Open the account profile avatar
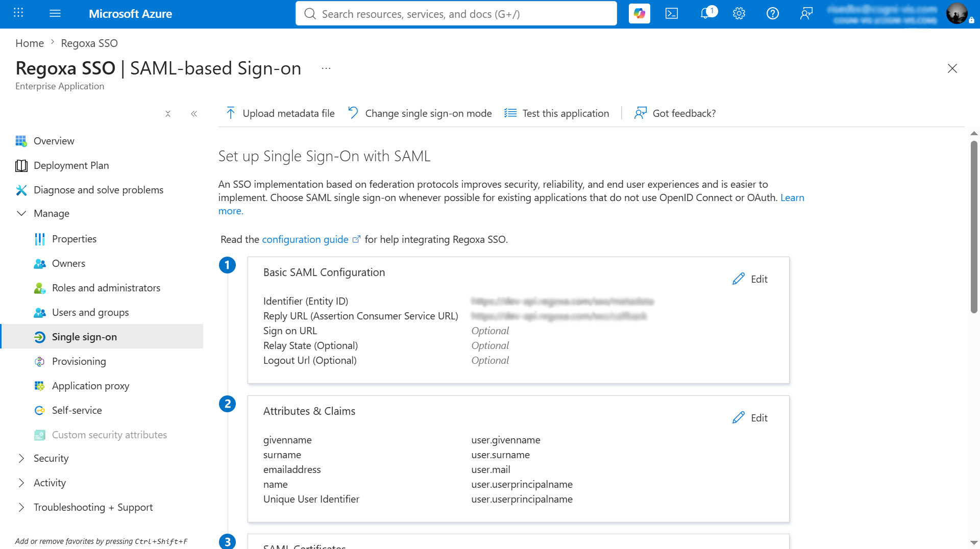The image size is (980, 549). (957, 14)
